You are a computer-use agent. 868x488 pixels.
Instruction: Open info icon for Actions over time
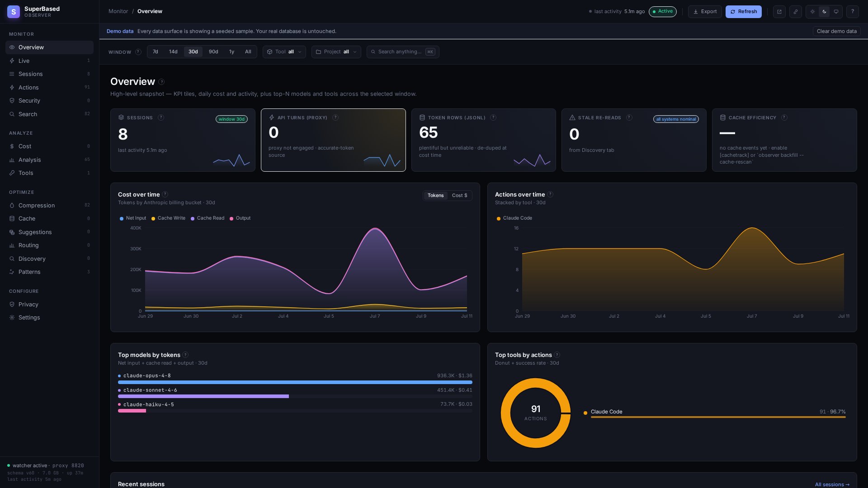[x=550, y=194]
